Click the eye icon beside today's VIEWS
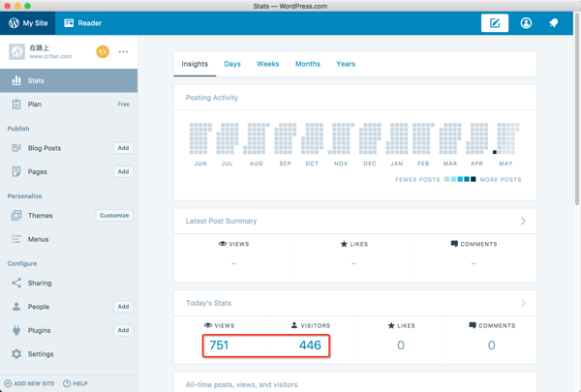The height and width of the screenshot is (392, 581). (x=208, y=325)
